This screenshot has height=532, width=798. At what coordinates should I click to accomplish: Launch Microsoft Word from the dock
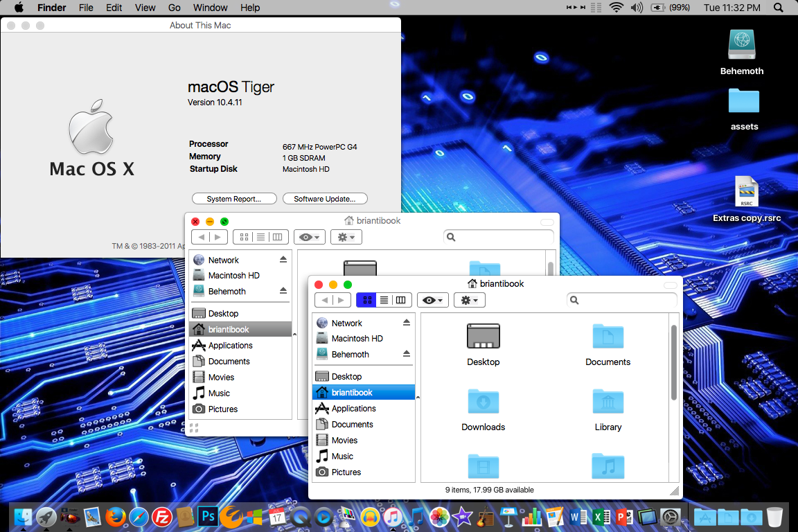[x=578, y=517]
